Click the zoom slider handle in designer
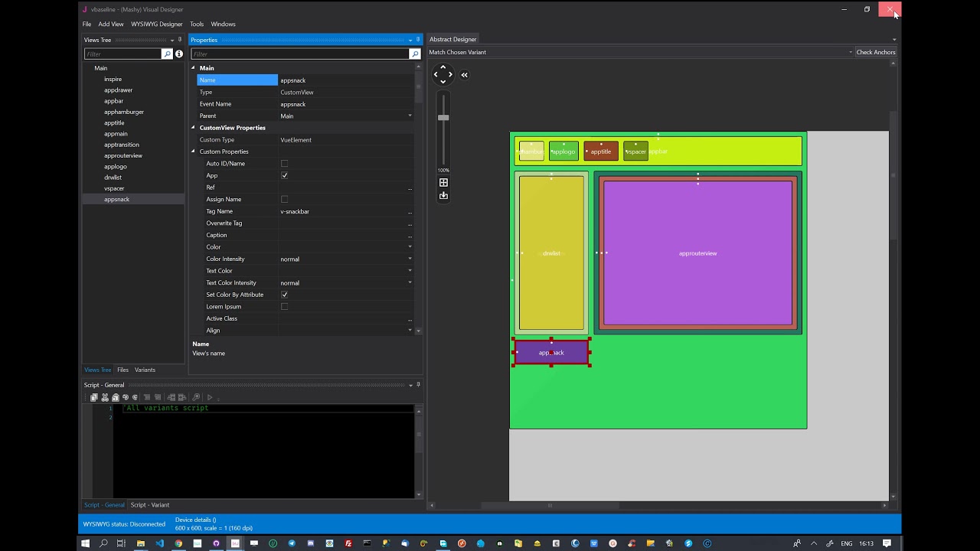The width and height of the screenshot is (980, 551). tap(443, 118)
